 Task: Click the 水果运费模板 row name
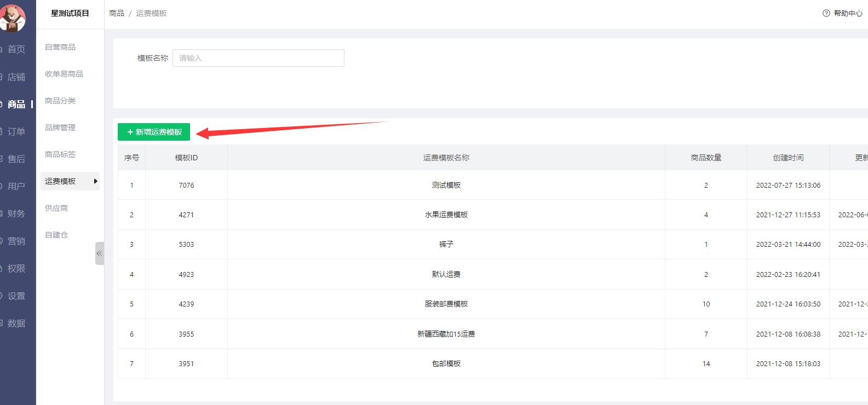point(446,215)
